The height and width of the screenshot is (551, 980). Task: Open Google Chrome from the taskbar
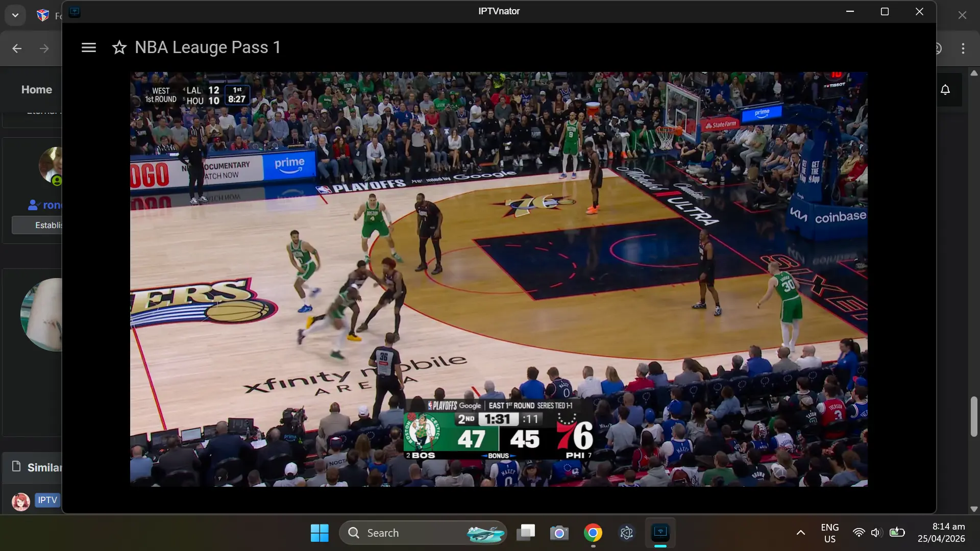593,533
